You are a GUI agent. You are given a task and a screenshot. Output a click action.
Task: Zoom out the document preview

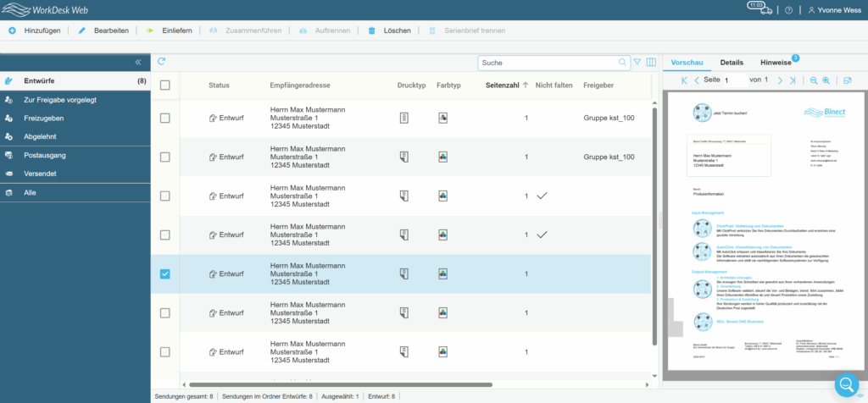click(813, 80)
